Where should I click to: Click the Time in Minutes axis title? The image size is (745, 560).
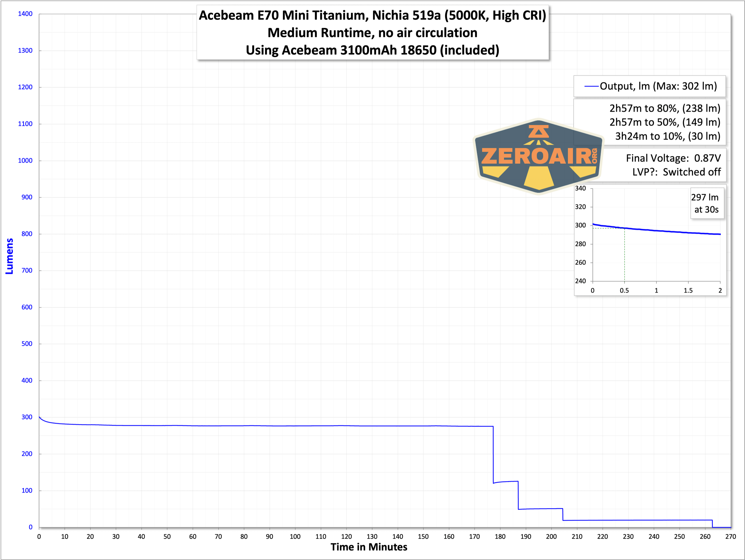tap(369, 547)
